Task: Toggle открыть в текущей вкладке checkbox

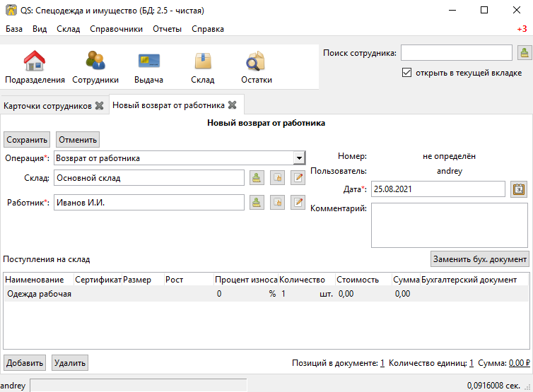Action: [x=406, y=73]
